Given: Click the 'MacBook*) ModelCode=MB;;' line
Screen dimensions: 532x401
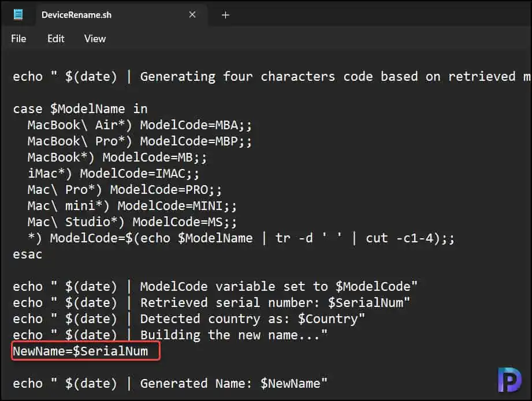Looking at the screenshot, I should (117, 158).
